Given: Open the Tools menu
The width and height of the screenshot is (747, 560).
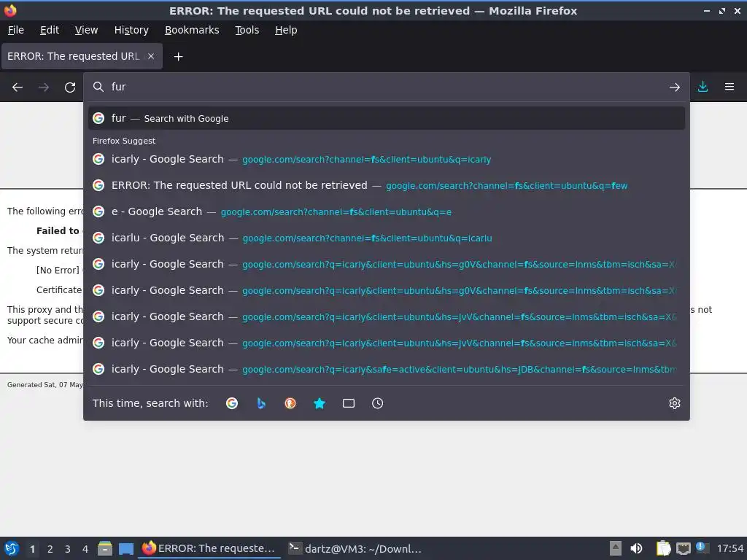Looking at the screenshot, I should click(x=247, y=30).
